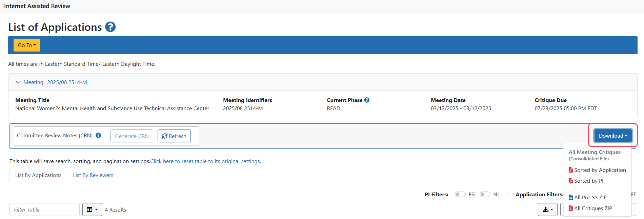The image size is (644, 219).
Task: Open the Download dropdown button
Action: (613, 136)
